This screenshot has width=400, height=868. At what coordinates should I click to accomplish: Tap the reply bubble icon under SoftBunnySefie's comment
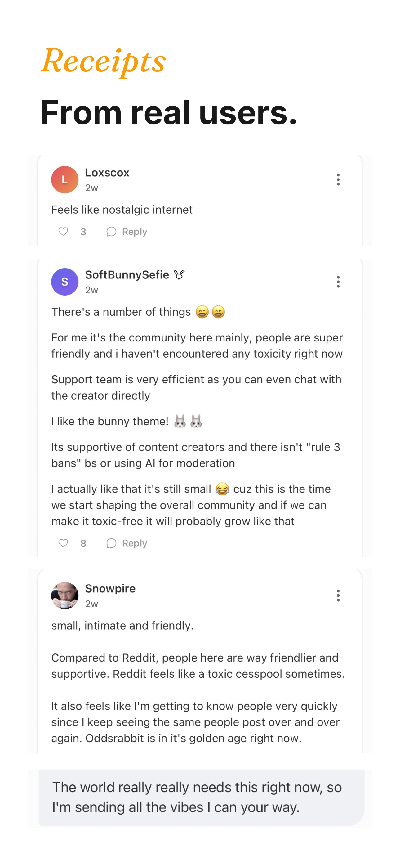click(111, 543)
